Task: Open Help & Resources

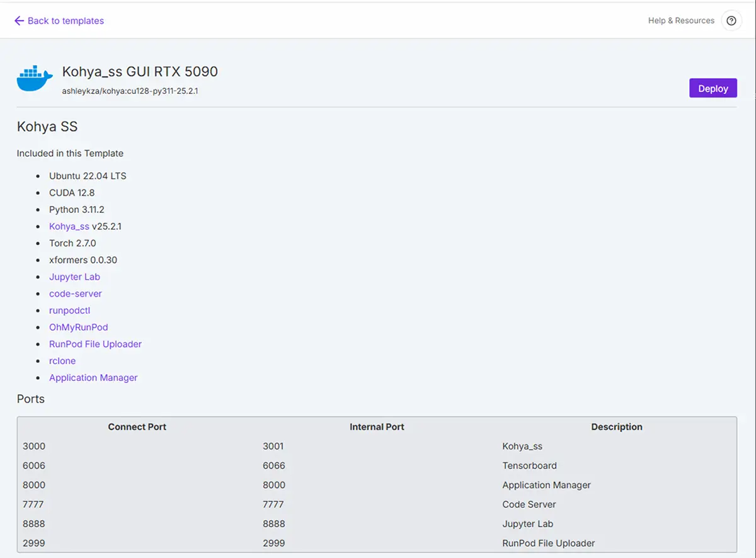Action: (681, 21)
